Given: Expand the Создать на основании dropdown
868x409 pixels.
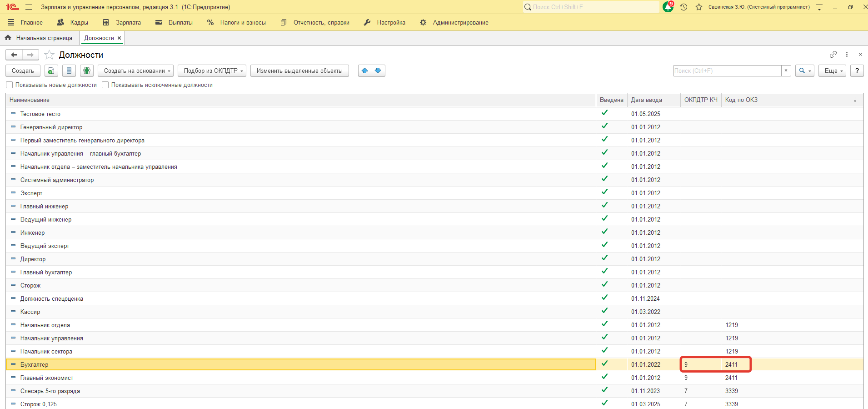Looking at the screenshot, I should click(135, 71).
